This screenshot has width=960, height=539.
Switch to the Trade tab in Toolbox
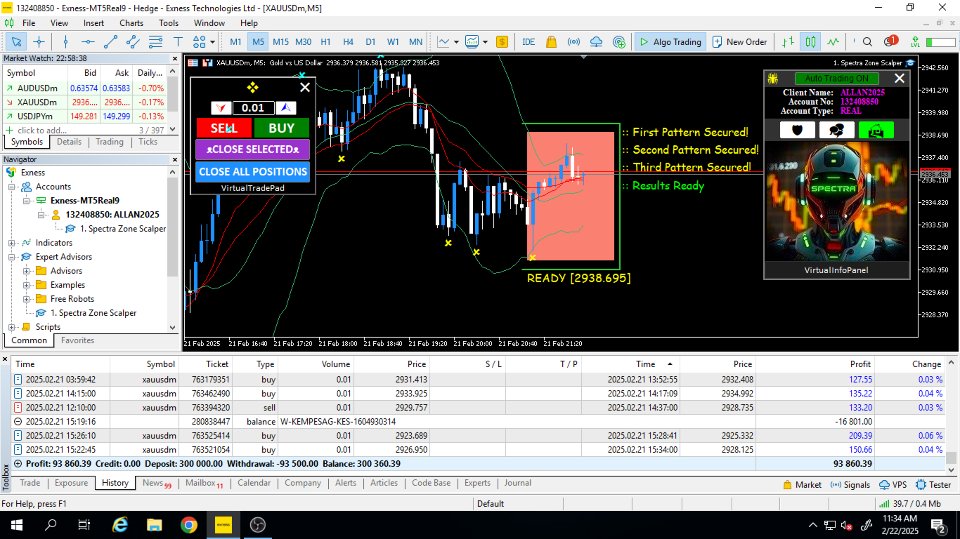pos(29,483)
